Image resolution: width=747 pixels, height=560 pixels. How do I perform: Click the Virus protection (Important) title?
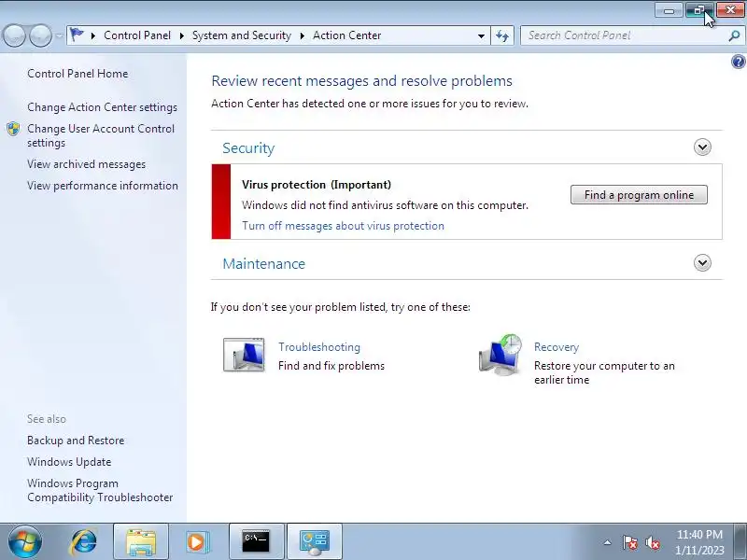(317, 185)
